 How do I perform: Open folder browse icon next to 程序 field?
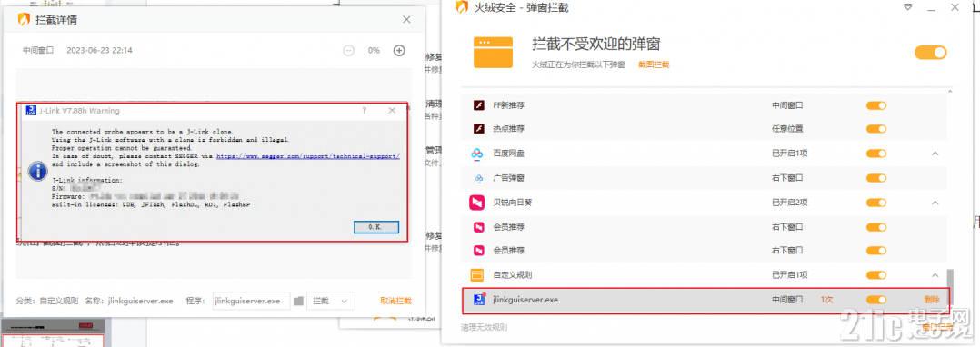point(299,301)
